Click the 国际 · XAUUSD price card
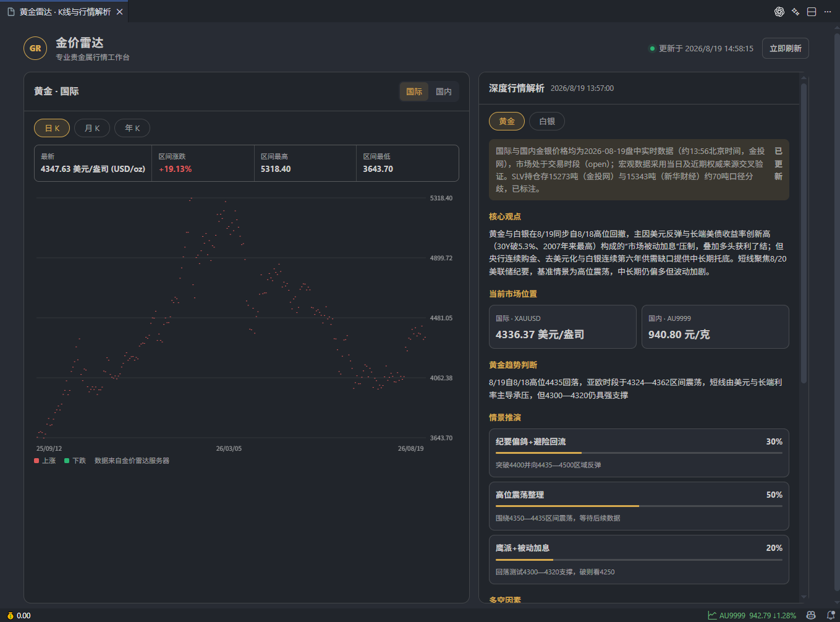840x622 pixels. [x=562, y=326]
